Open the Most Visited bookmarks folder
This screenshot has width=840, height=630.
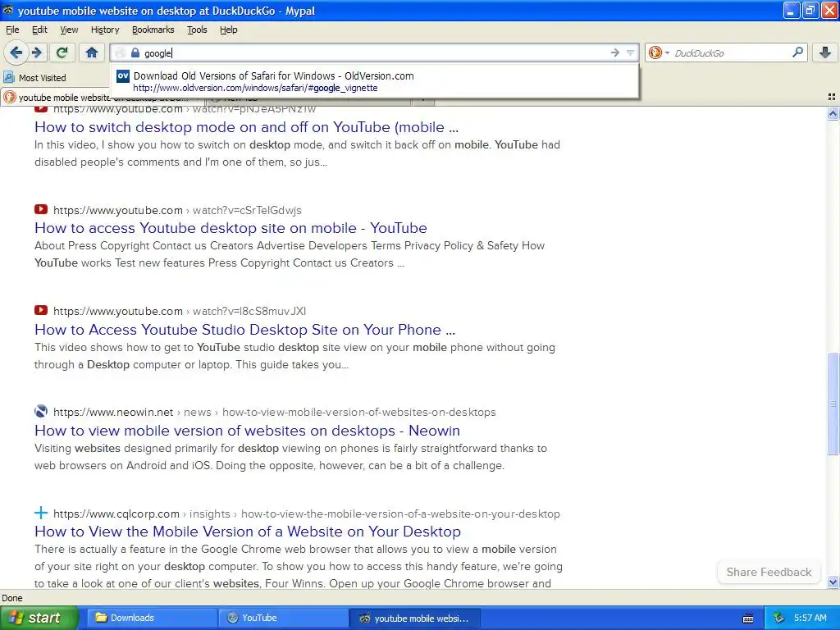34,78
